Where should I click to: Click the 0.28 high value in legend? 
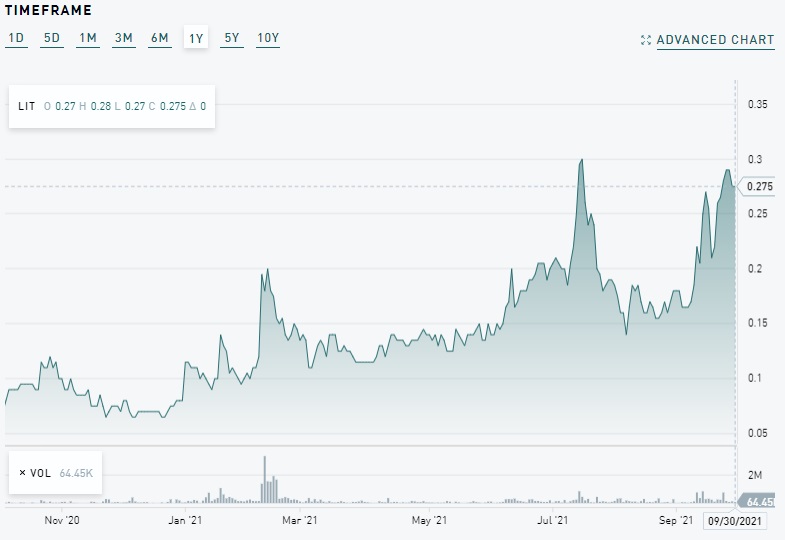click(x=101, y=106)
